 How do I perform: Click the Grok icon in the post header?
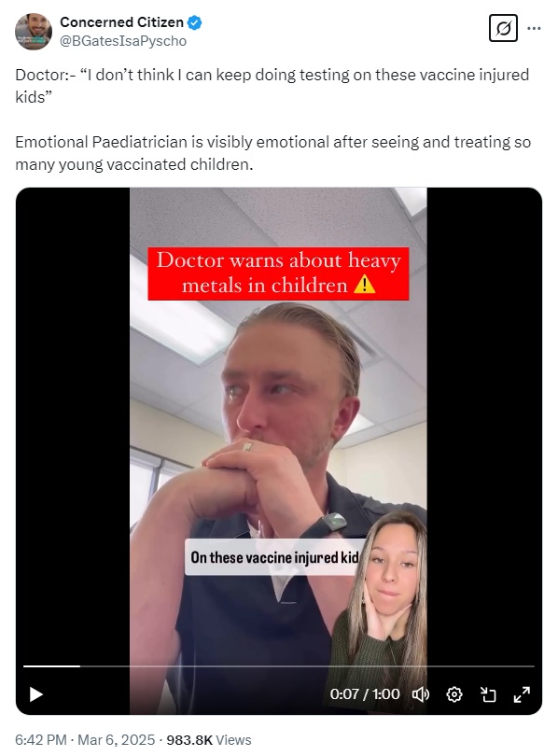tap(503, 28)
